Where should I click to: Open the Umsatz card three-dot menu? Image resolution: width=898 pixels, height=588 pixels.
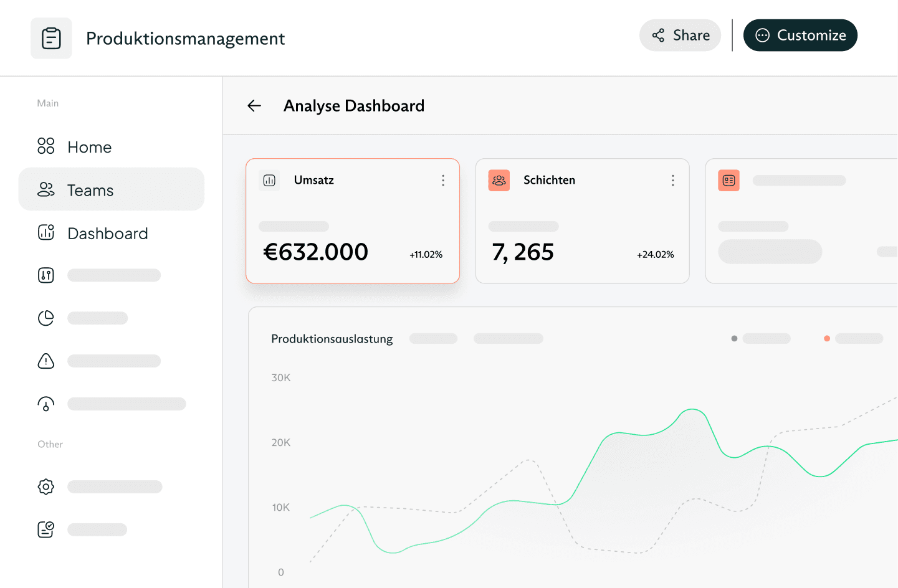(x=443, y=181)
